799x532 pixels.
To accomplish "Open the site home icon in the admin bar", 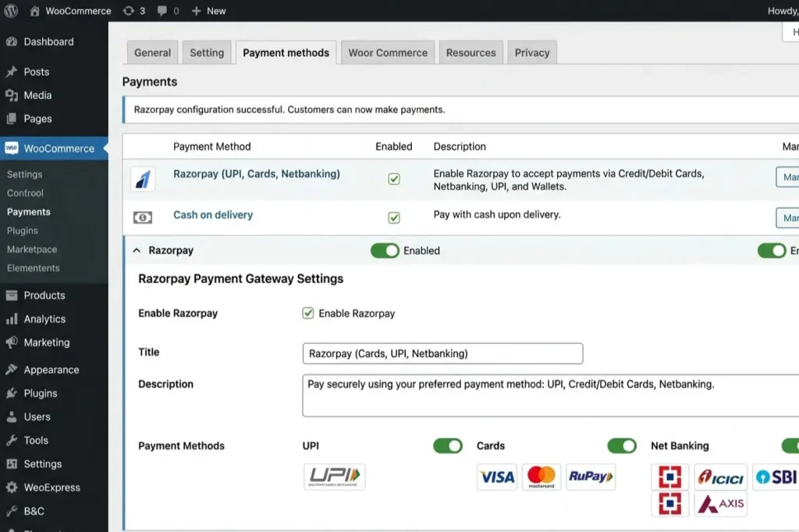I will click(34, 11).
